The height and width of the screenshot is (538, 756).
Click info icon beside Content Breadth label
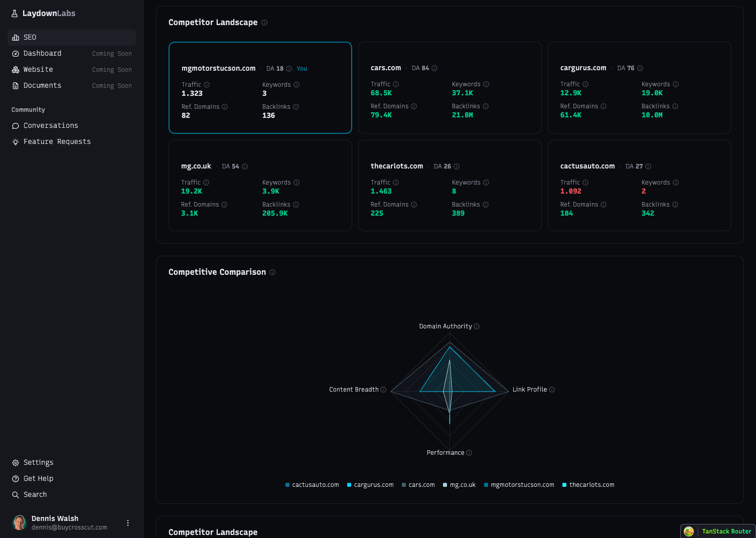point(383,390)
